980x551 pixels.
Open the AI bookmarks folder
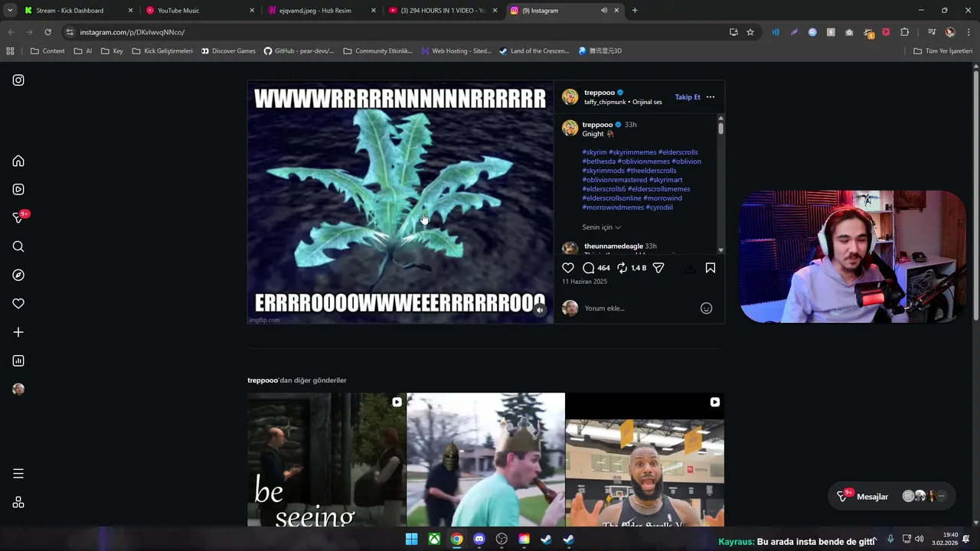tap(82, 51)
